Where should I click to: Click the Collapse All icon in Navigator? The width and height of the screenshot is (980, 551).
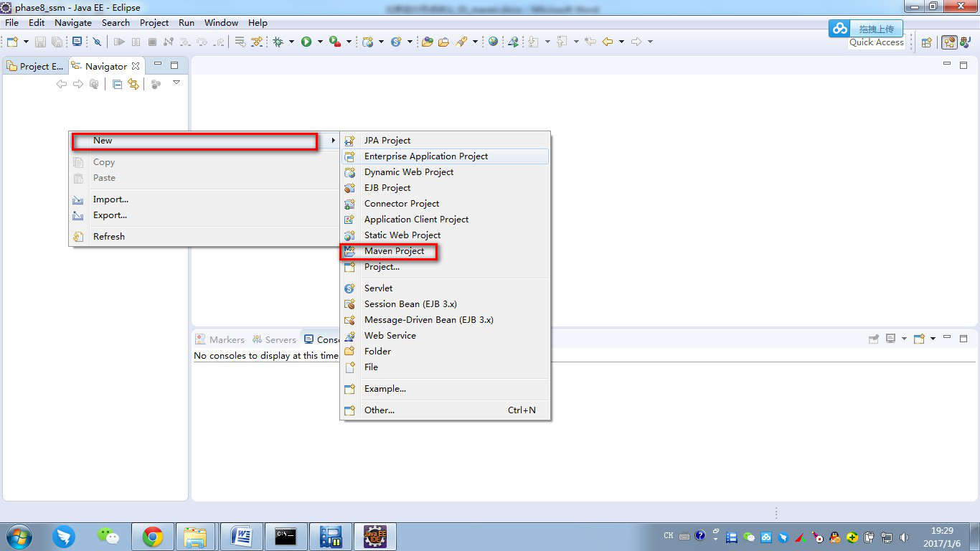(x=117, y=84)
